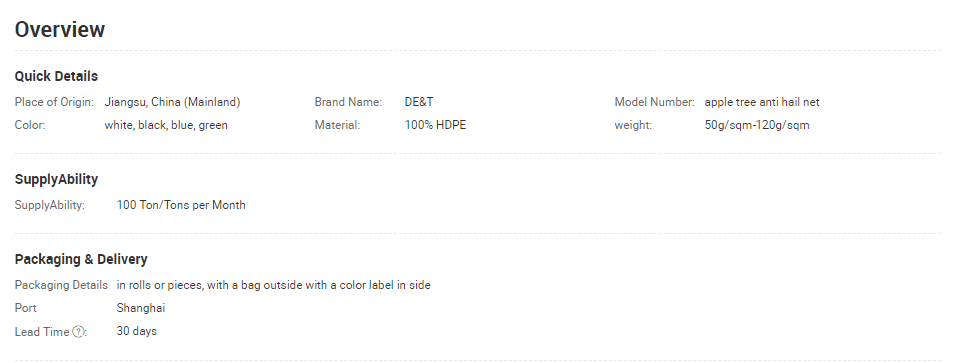Click the 100% HDPE material value
Screen dimensions: 956x363
(435, 125)
